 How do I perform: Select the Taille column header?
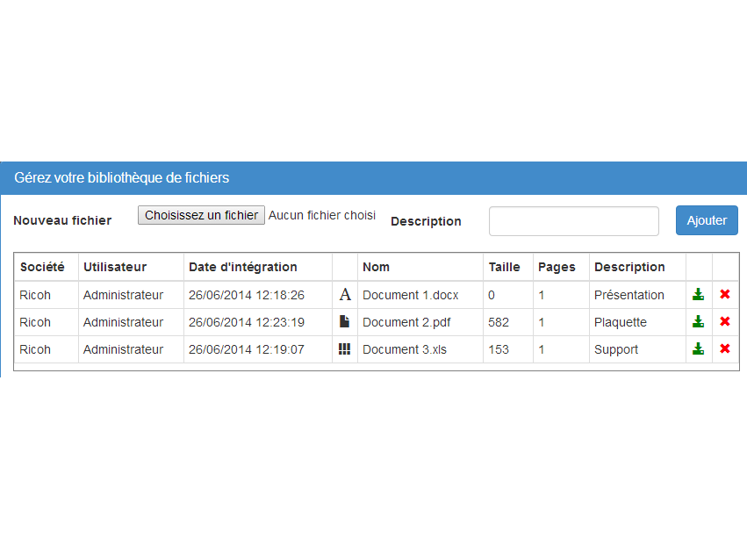coord(504,267)
